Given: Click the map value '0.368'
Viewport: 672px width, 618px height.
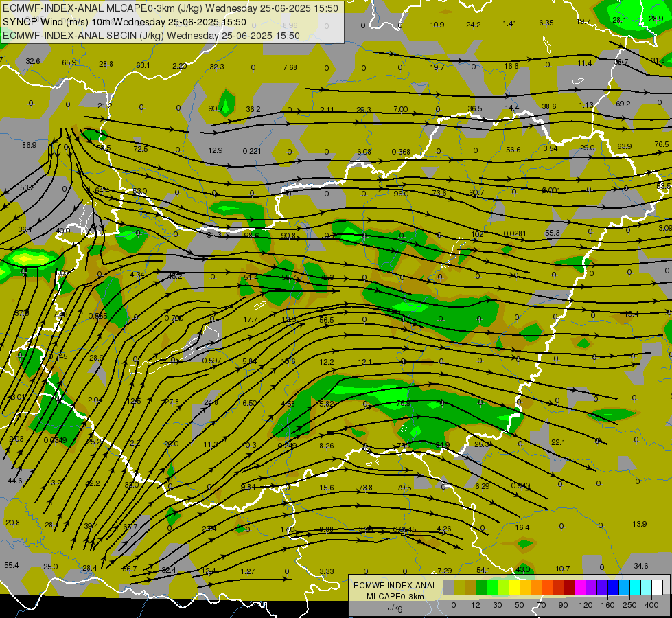Looking at the screenshot, I should tap(401, 152).
